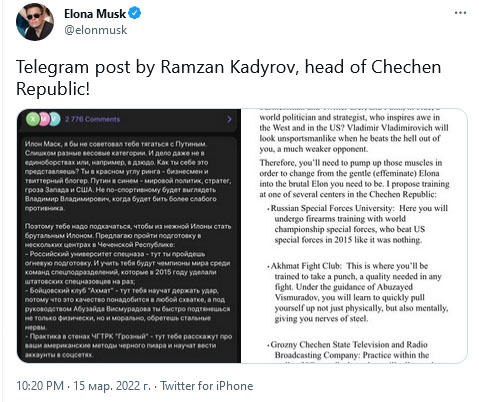Click the Russian Special Forces University bullet
This screenshot has width=479, height=402.
[x=358, y=224]
